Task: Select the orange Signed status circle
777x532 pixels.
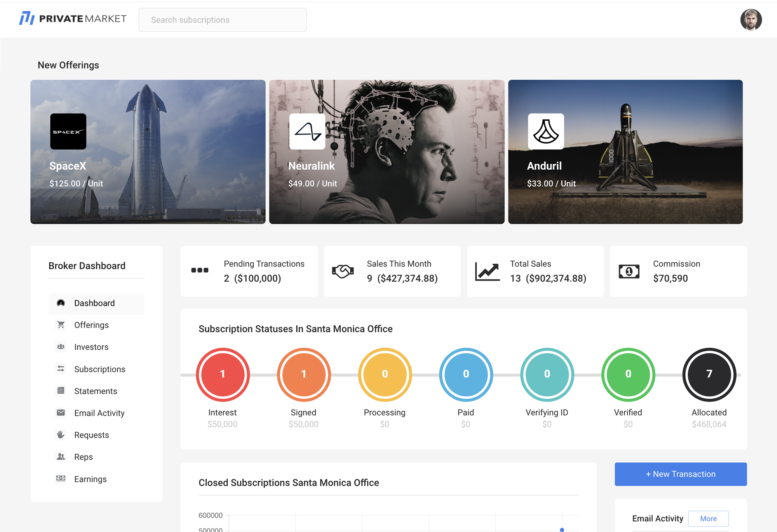Action: click(304, 374)
